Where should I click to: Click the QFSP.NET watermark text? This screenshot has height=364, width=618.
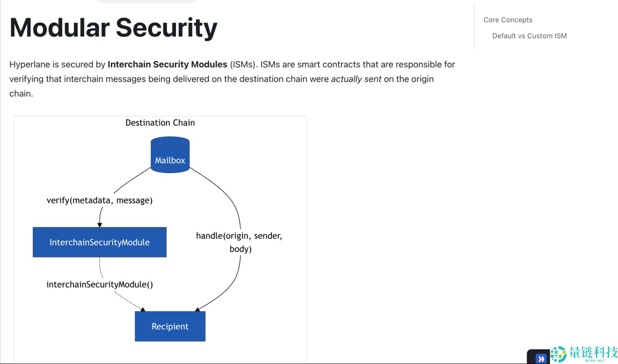tap(595, 361)
